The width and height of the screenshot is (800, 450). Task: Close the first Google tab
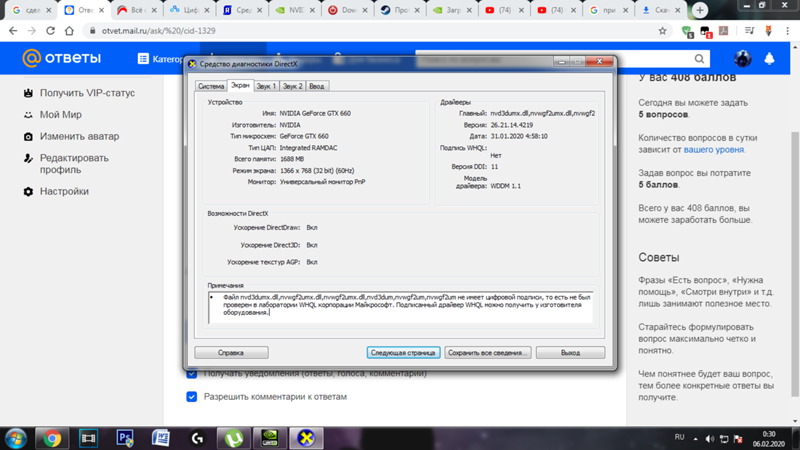(x=48, y=10)
